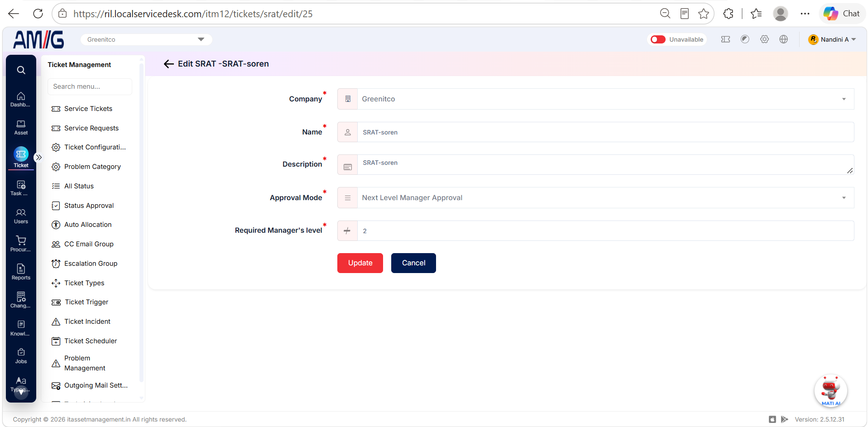868x427 pixels.
Task: Open the Procurement cart icon
Action: [x=21, y=244]
